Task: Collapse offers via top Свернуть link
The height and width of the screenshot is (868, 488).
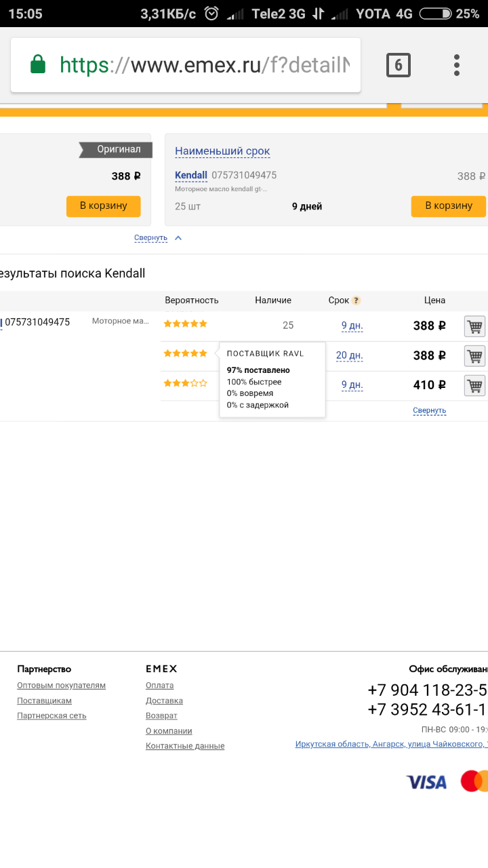Action: point(150,237)
